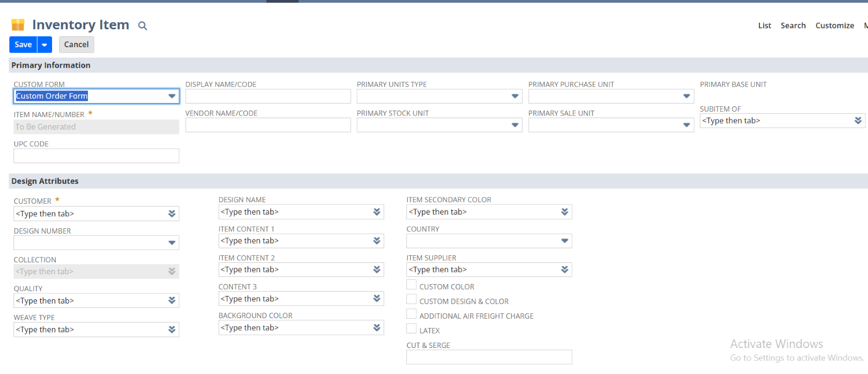Click the Inventory Item box icon
Image resolution: width=868 pixels, height=374 pixels.
(x=18, y=25)
